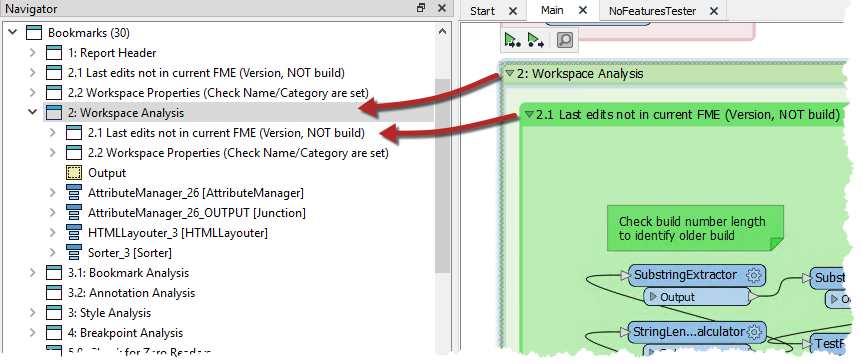Select the StringLengthCalculator transformer
This screenshot has height=364, width=862.
[697, 332]
